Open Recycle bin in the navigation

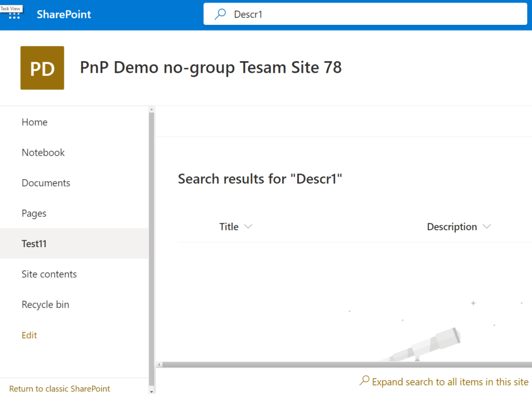(46, 305)
